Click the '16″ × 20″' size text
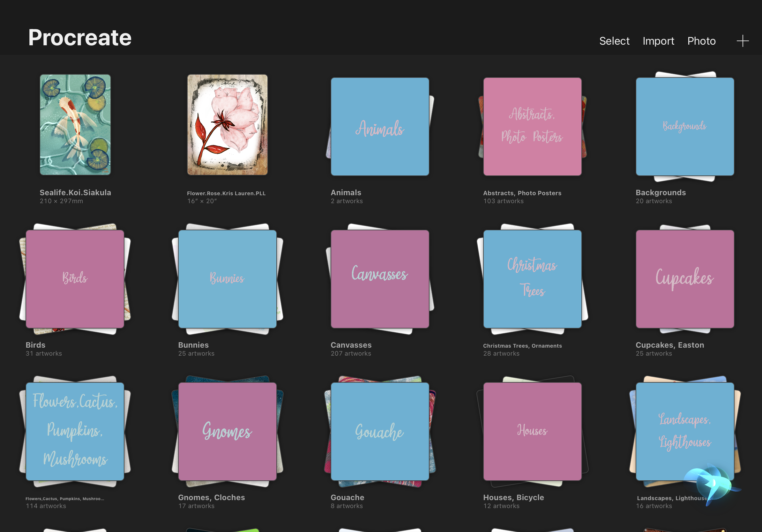Screen dimensions: 762x532 [x=202, y=201]
